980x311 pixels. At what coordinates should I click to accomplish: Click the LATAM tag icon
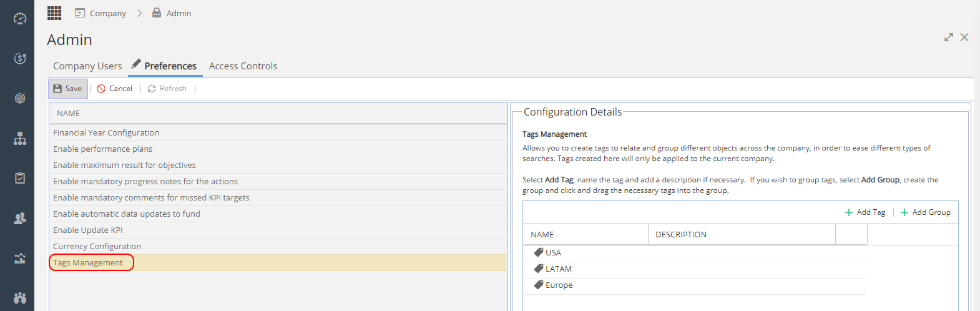coord(539,269)
